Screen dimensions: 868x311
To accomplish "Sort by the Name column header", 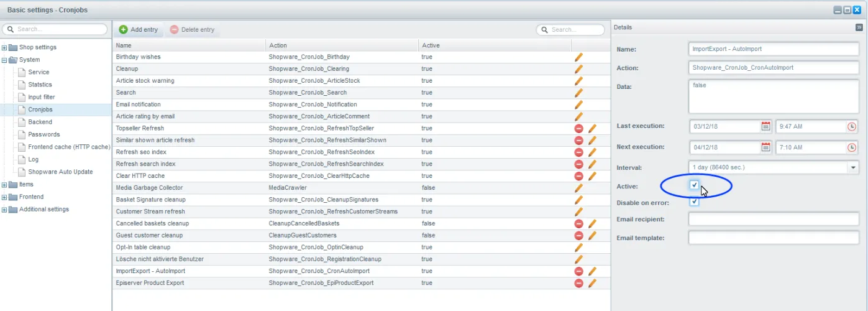I will [190, 45].
